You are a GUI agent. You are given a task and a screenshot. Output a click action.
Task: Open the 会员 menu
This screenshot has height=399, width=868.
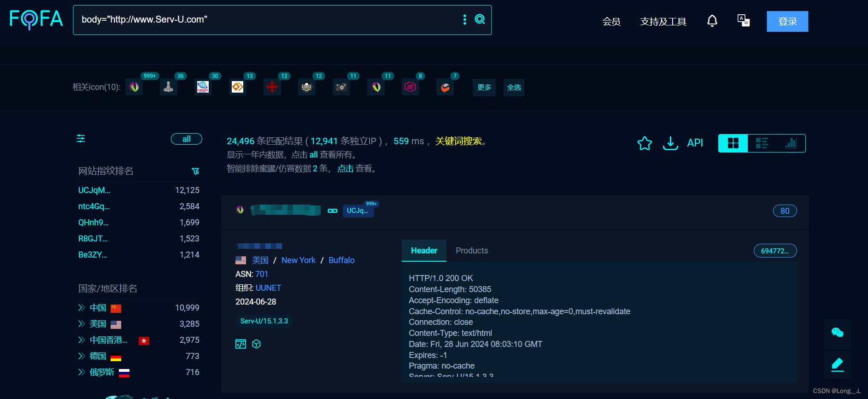tap(611, 22)
